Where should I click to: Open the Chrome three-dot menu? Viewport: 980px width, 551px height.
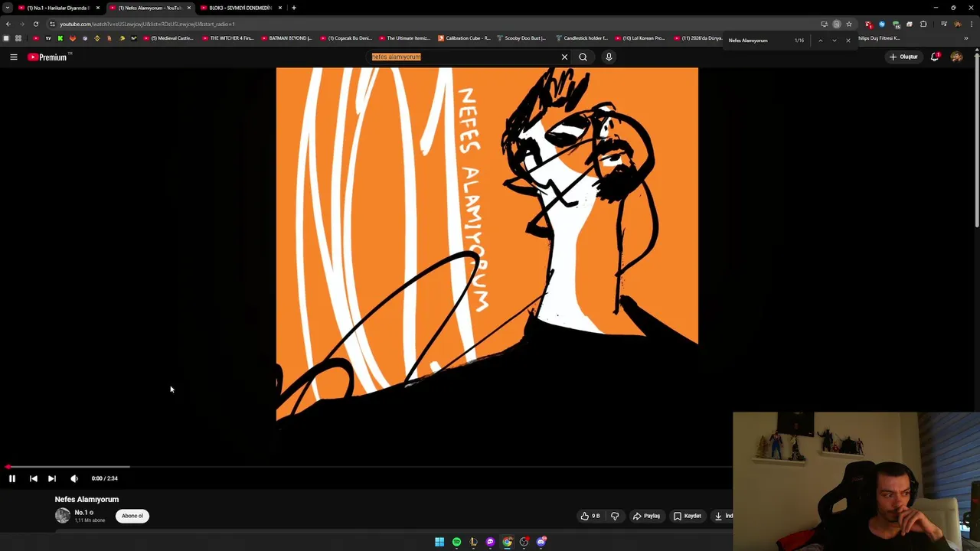(972, 24)
